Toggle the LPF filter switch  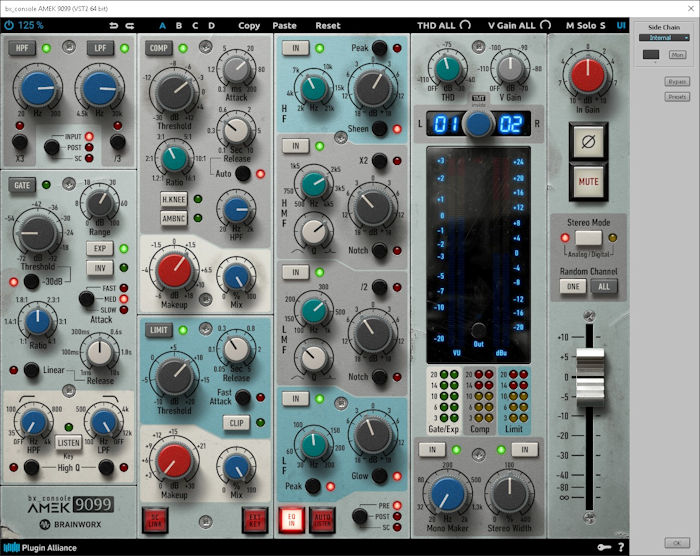click(100, 48)
